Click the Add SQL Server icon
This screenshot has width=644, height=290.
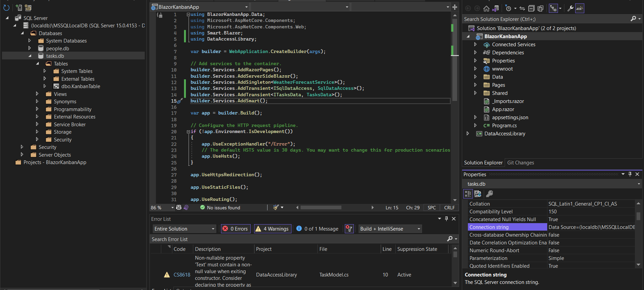click(x=19, y=7)
